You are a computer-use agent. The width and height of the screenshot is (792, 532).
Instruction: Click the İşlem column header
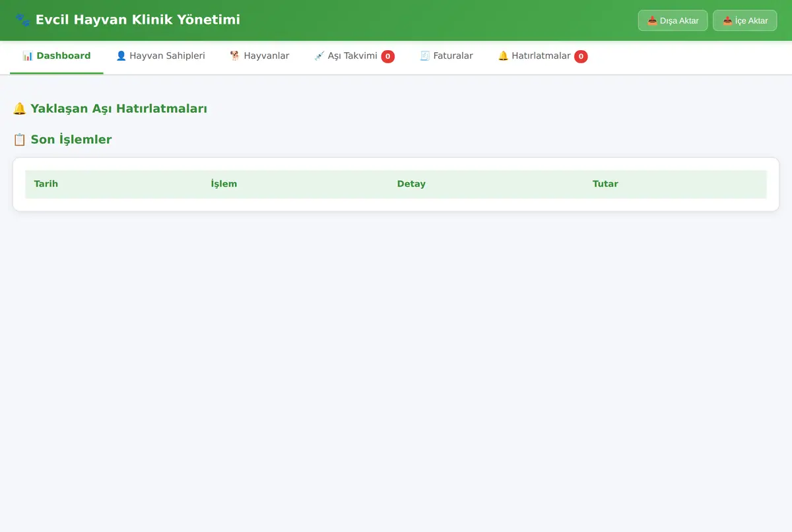click(295, 184)
